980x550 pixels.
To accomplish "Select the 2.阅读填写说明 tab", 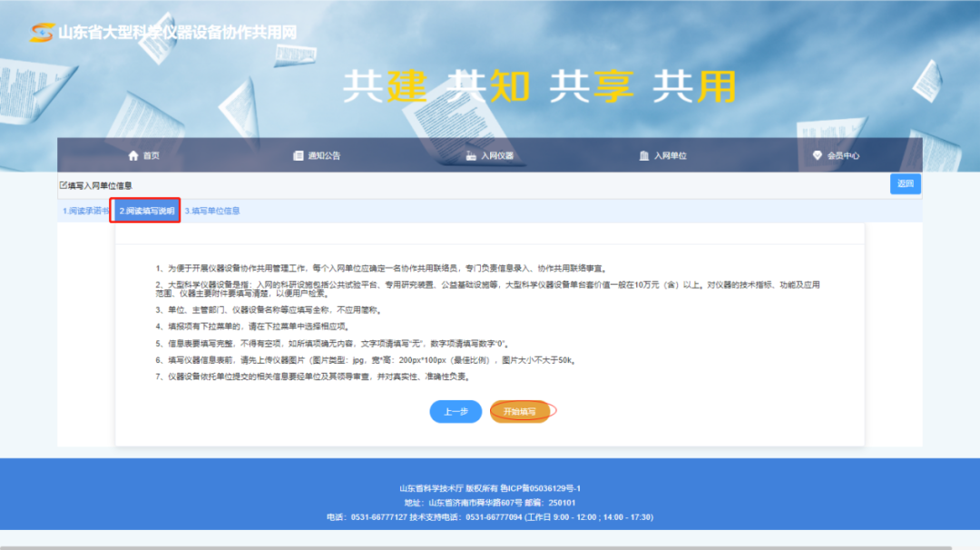I will (x=146, y=211).
